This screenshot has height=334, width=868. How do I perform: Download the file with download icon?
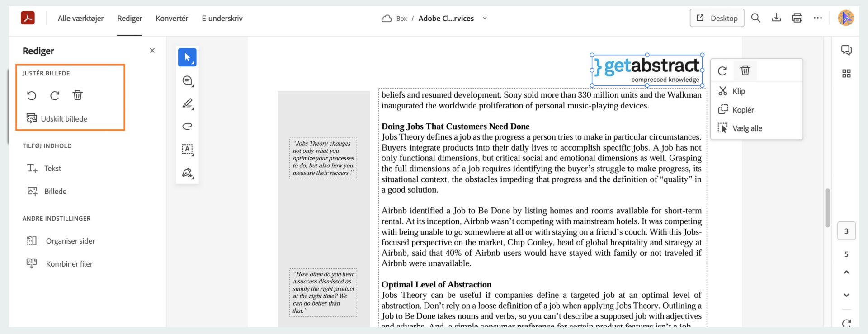tap(776, 18)
